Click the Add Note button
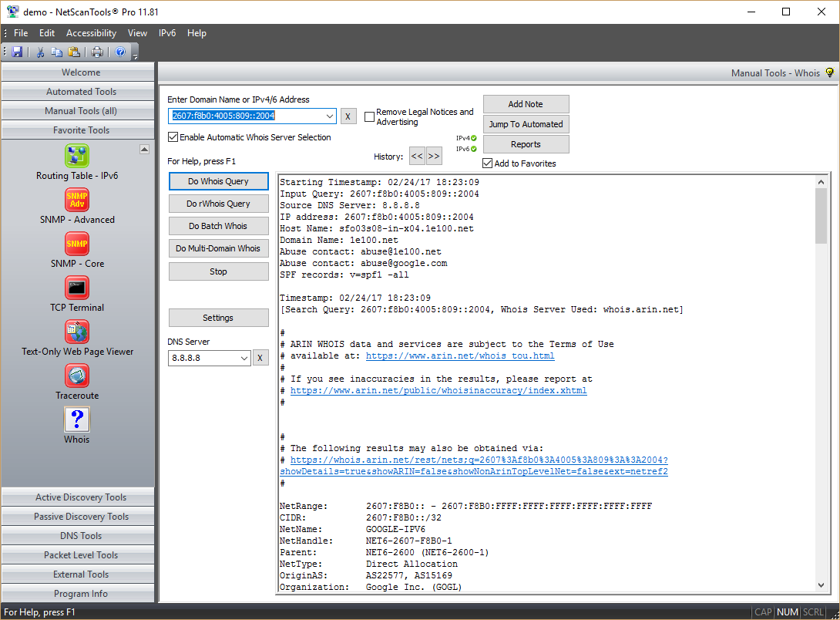Image resolution: width=840 pixels, height=620 pixels. point(526,104)
